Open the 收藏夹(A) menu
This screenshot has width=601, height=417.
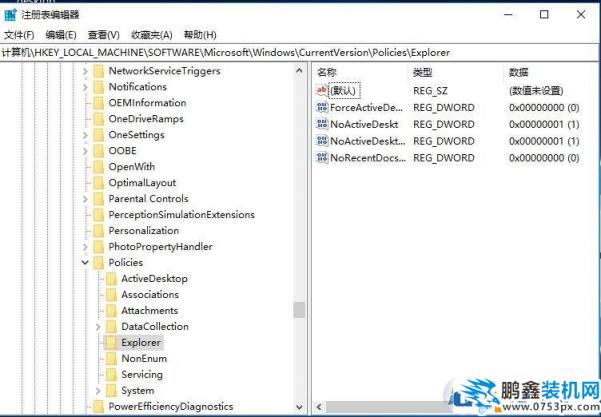click(151, 35)
